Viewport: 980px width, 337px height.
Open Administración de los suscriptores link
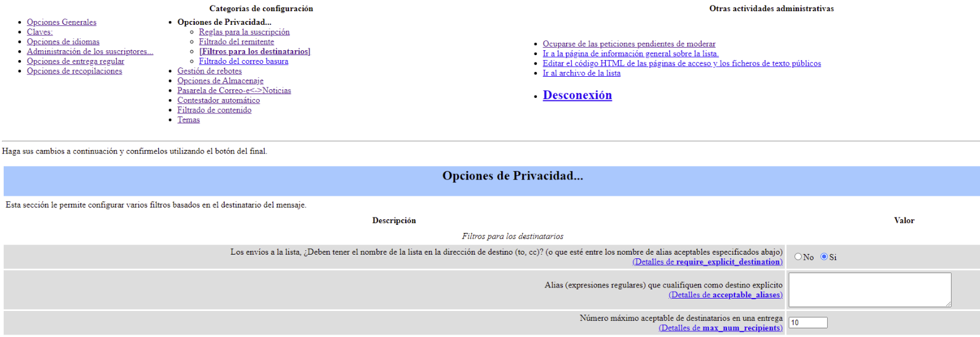[x=90, y=51]
